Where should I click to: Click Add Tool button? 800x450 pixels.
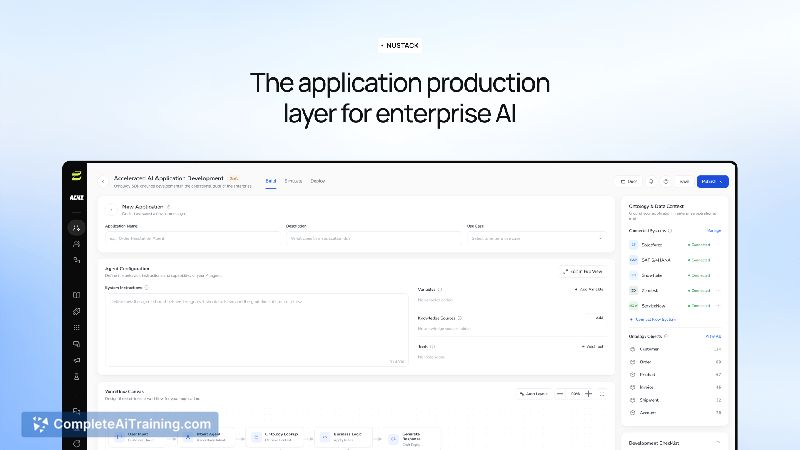592,347
